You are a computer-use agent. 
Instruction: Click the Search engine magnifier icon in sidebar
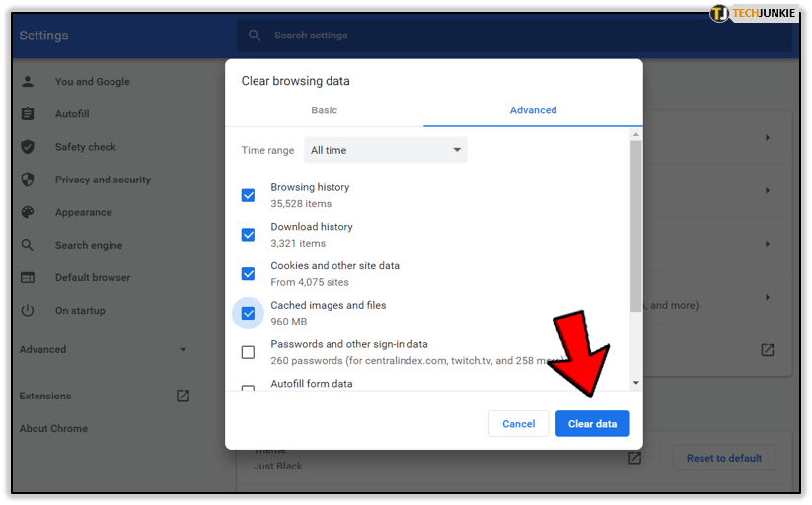28,245
